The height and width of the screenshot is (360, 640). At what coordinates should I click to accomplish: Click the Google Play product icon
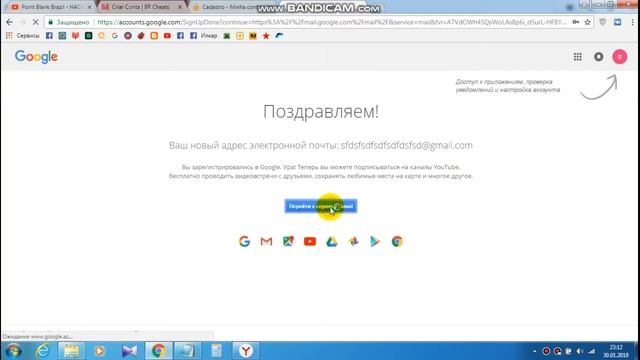pos(375,241)
